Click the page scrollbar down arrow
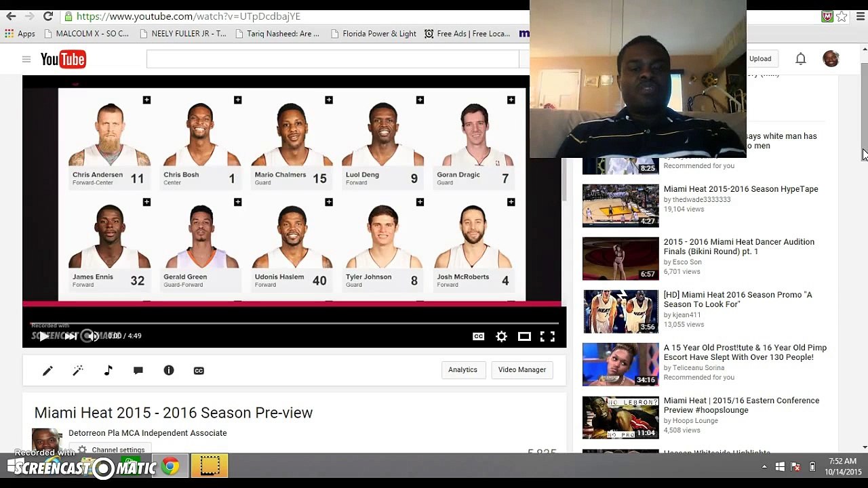The width and height of the screenshot is (868, 488). pyautogui.click(x=864, y=447)
